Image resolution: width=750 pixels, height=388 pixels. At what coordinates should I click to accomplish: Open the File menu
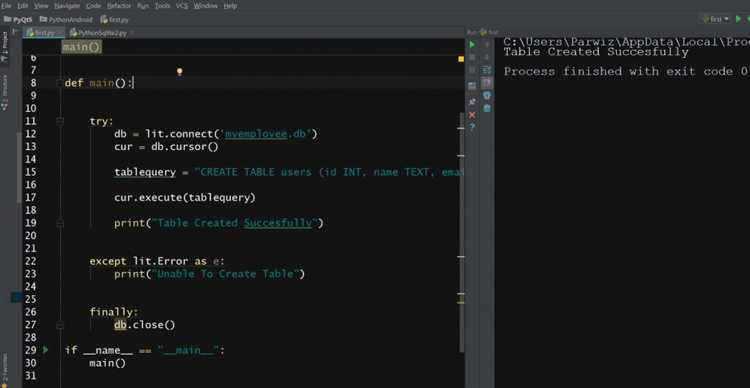(6, 6)
